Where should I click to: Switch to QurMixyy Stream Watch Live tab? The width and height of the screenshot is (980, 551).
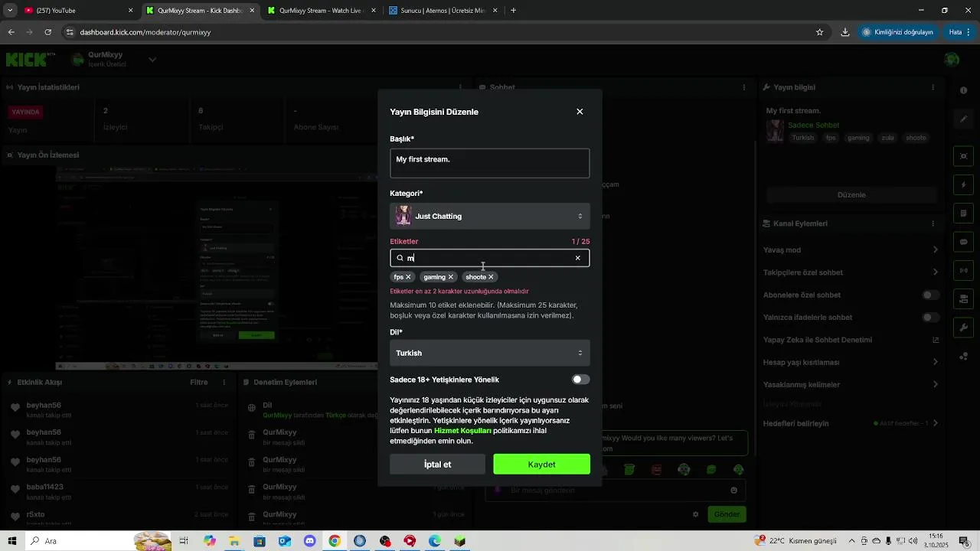321,11
